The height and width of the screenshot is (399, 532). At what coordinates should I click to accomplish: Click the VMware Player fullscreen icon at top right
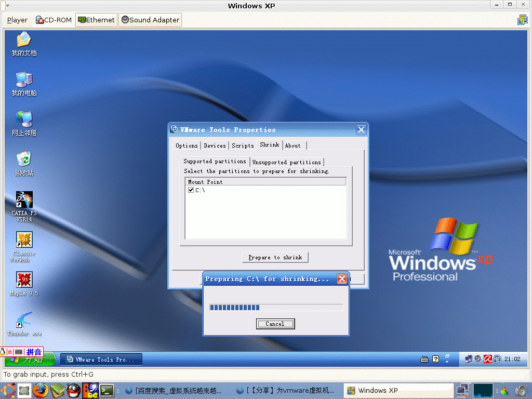click(522, 20)
